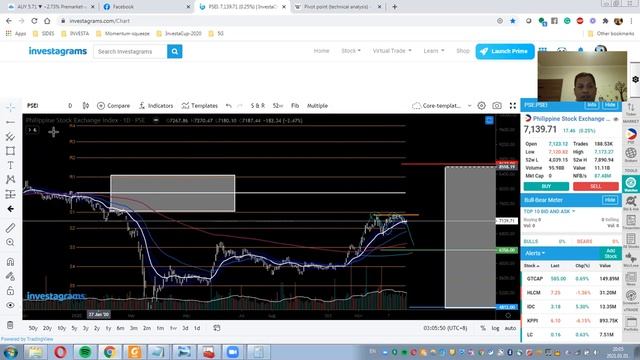Open the Watchlist sidebar tool

[631, 184]
